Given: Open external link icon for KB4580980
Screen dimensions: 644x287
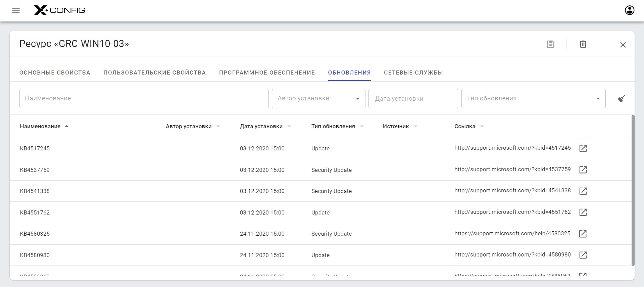Looking at the screenshot, I should [583, 255].
